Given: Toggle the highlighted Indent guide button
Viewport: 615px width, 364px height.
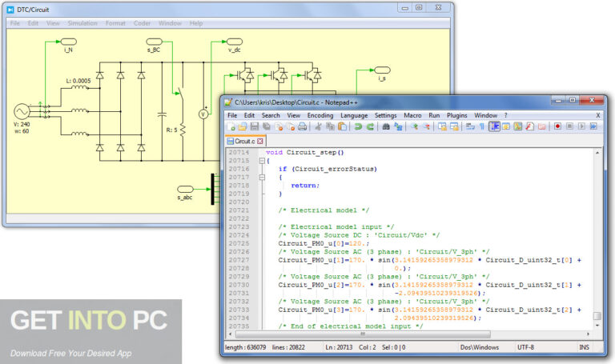Looking at the screenshot, I should tap(495, 126).
